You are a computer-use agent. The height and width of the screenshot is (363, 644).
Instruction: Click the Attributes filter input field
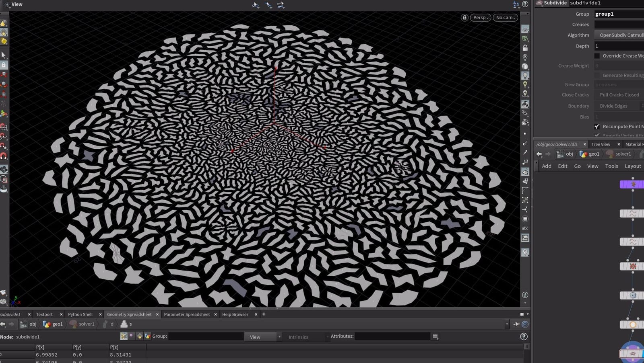tap(392, 336)
